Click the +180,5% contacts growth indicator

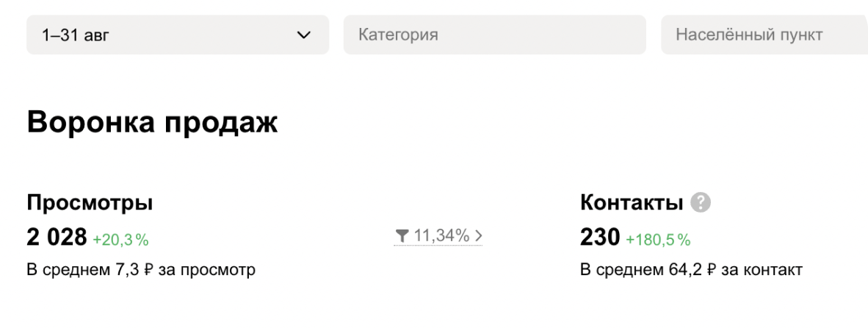[x=658, y=239]
